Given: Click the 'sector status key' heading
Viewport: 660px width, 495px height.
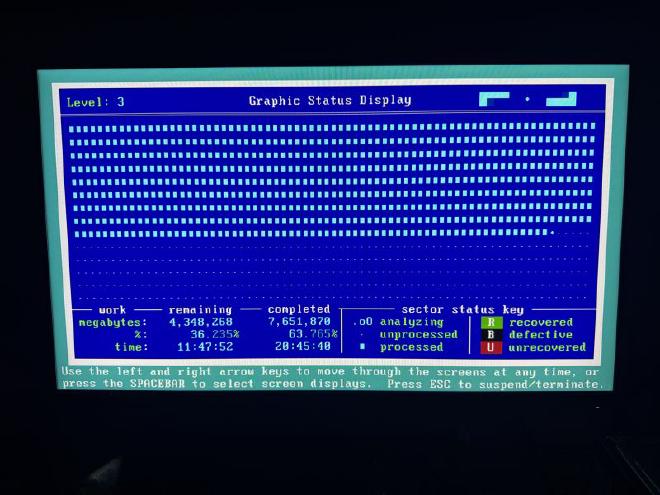Looking at the screenshot, I should click(463, 310).
